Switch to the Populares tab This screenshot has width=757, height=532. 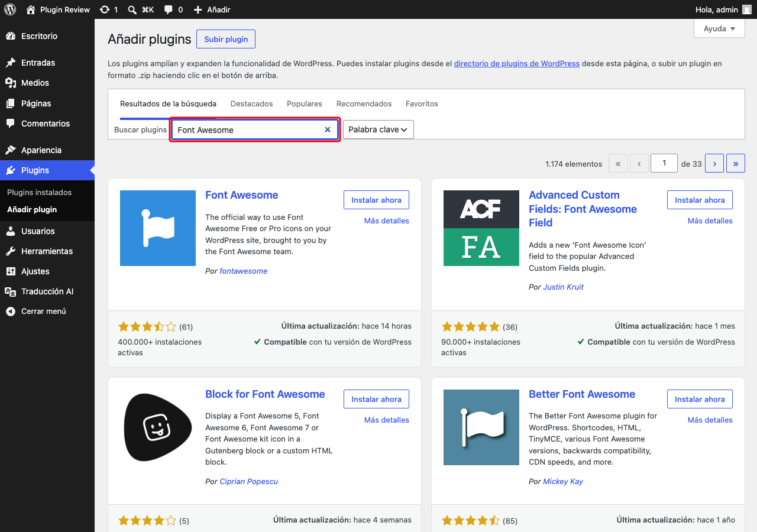click(305, 103)
